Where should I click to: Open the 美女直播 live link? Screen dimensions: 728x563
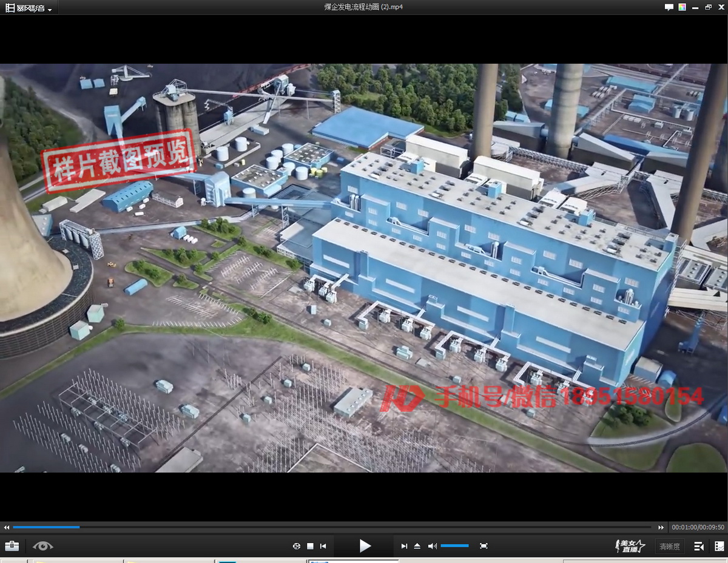[630, 546]
